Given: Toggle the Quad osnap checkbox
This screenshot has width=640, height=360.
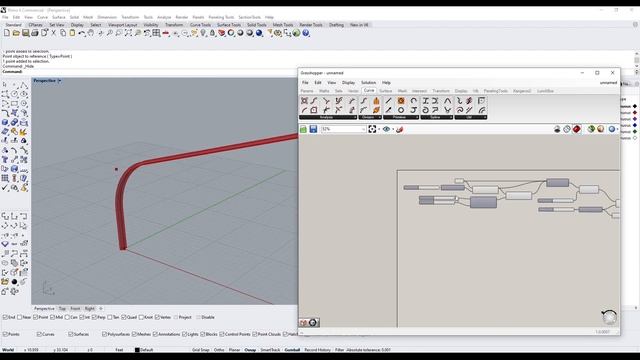Looking at the screenshot, I should [x=124, y=317].
